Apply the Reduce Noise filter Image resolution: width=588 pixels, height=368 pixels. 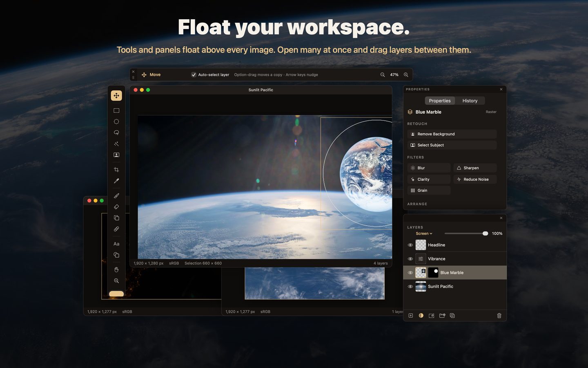[x=475, y=180]
